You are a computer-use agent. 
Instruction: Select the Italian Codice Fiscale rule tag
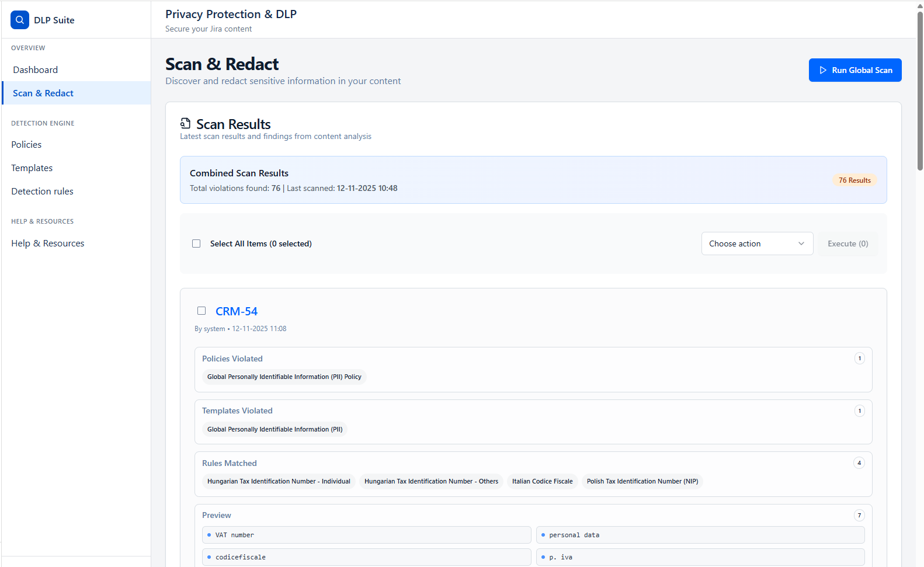[542, 481]
